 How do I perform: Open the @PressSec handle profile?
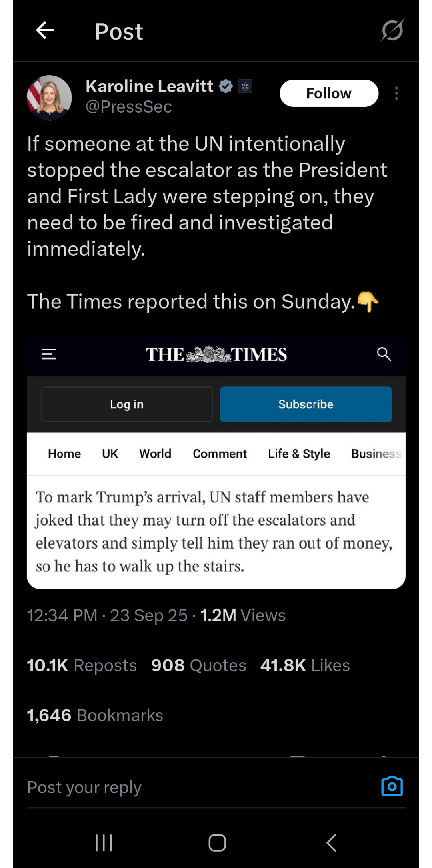129,107
